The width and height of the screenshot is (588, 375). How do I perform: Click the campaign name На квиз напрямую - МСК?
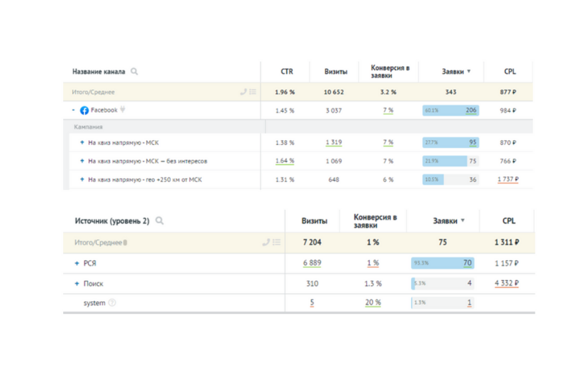[x=123, y=142]
